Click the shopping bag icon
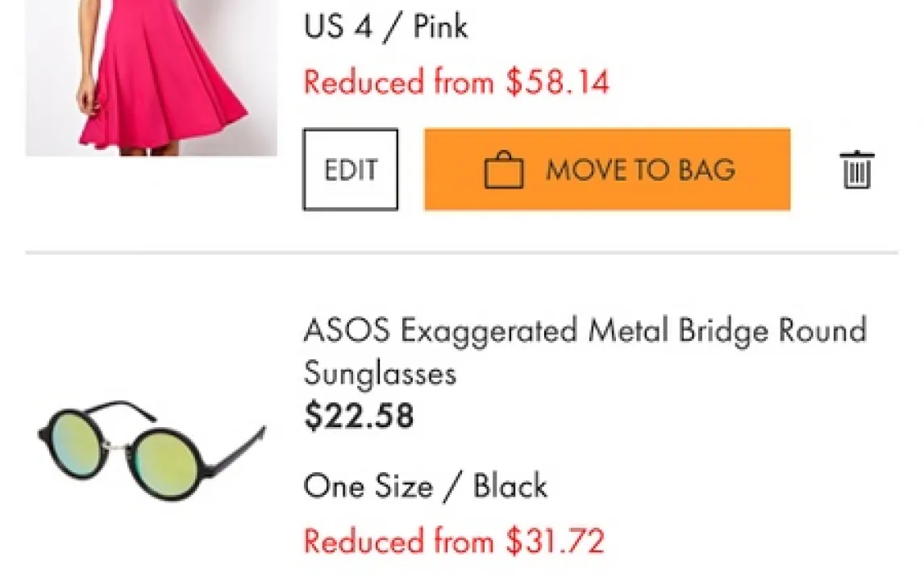This screenshot has width=924, height=577. click(504, 171)
